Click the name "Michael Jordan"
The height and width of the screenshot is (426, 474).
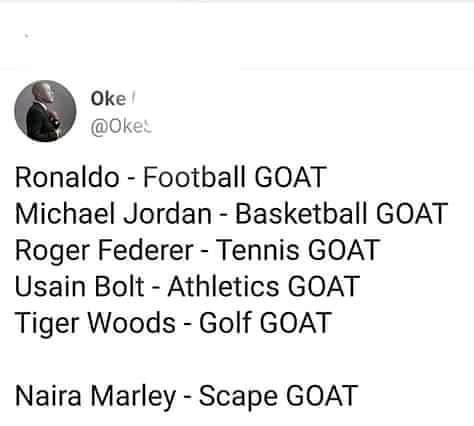click(113, 213)
